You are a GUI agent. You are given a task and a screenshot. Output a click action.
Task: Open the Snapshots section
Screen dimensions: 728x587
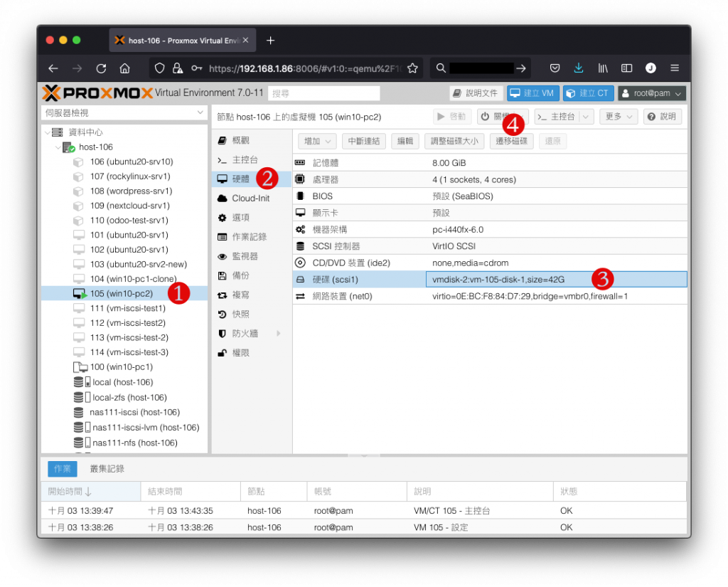pos(252,314)
